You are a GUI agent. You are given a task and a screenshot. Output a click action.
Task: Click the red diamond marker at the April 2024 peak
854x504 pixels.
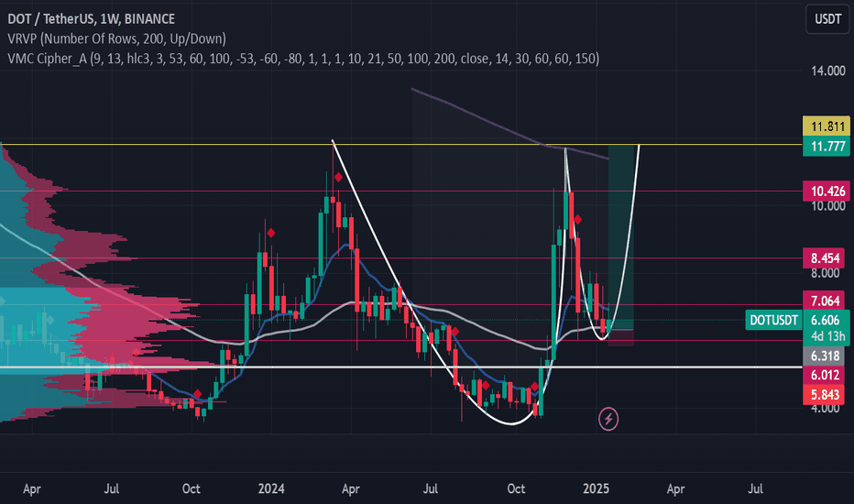[338, 178]
